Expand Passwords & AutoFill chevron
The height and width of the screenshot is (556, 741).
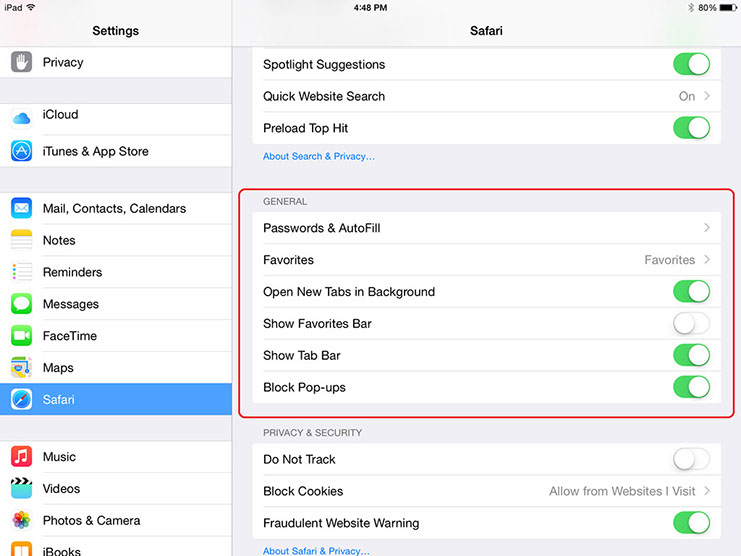pos(707,228)
